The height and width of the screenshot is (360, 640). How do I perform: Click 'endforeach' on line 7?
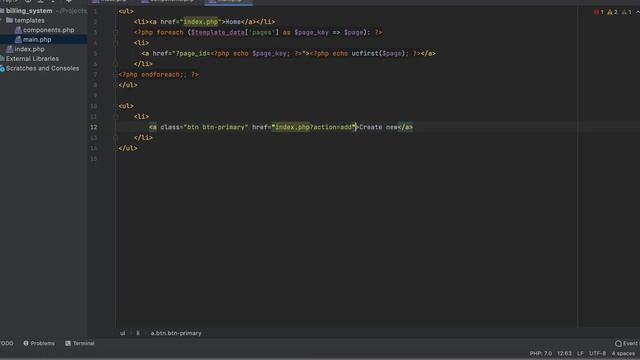(x=160, y=75)
